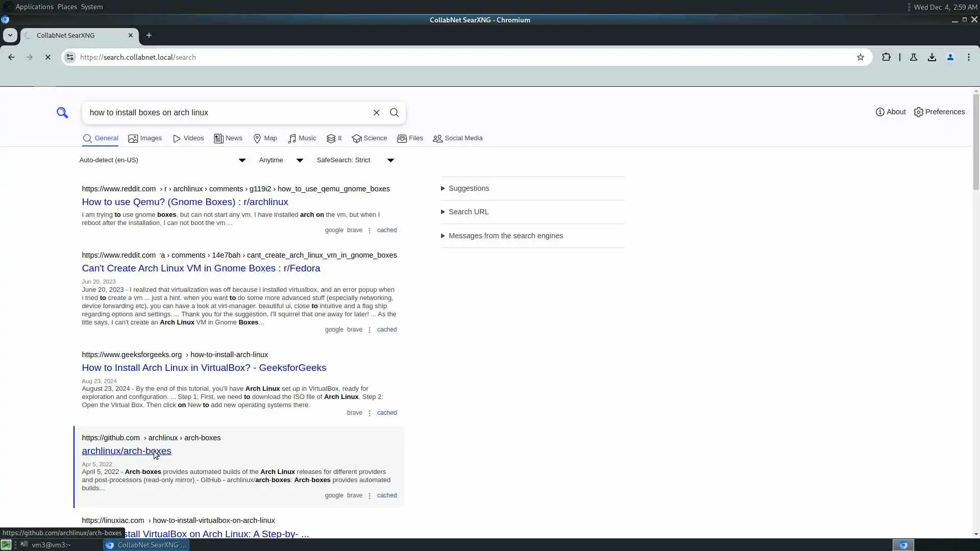Open the Anytime time range dropdown
The width and height of the screenshot is (980, 551).
coord(281,160)
